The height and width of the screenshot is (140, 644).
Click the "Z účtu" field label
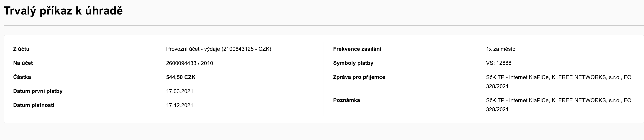click(21, 49)
